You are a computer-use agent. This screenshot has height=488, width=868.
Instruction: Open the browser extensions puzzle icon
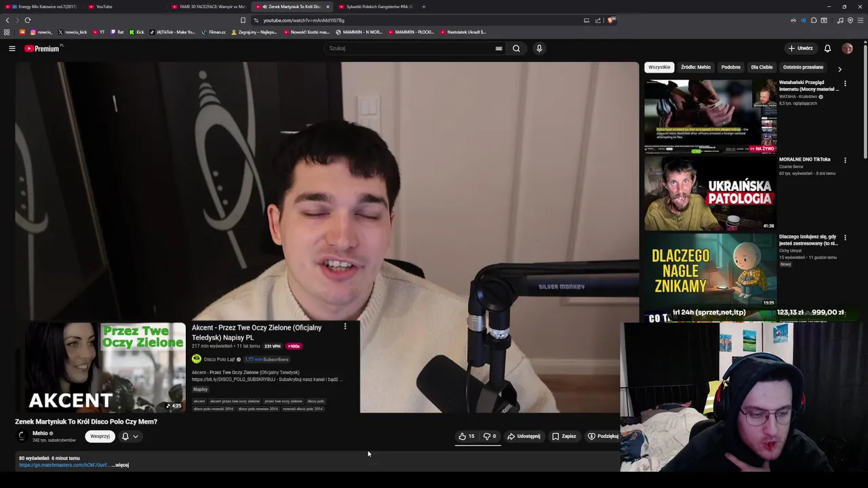coord(814,20)
